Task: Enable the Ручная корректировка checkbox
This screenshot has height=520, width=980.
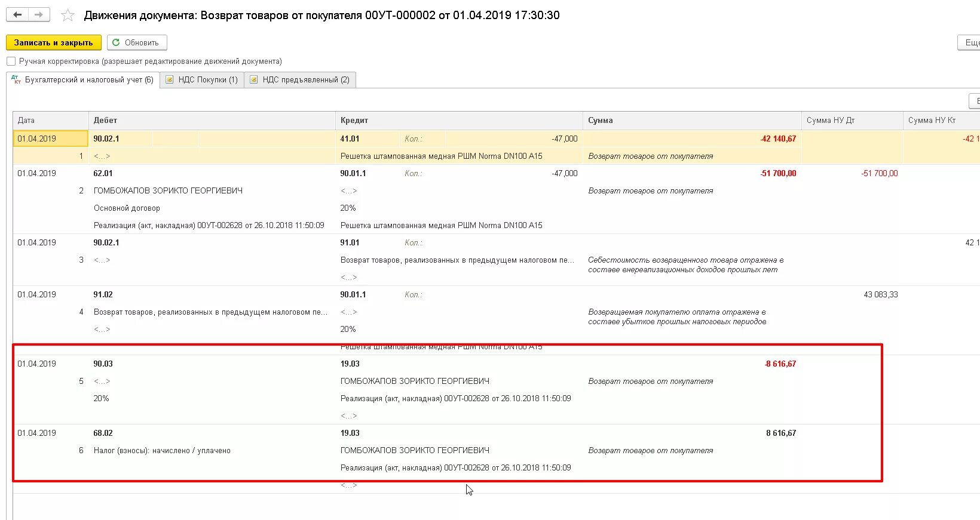Action: point(11,61)
